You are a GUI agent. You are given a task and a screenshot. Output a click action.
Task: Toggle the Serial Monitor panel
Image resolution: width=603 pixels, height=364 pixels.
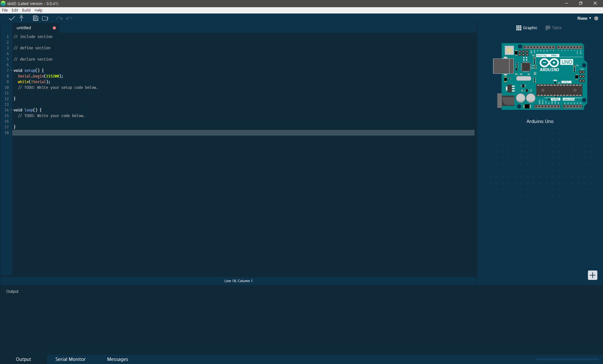[70, 359]
